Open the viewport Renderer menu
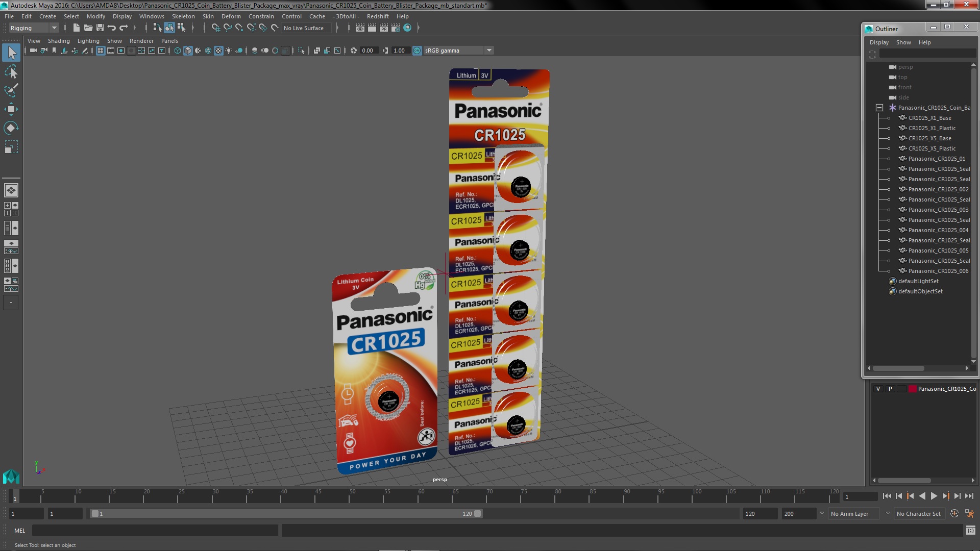The height and width of the screenshot is (551, 980). [x=141, y=41]
